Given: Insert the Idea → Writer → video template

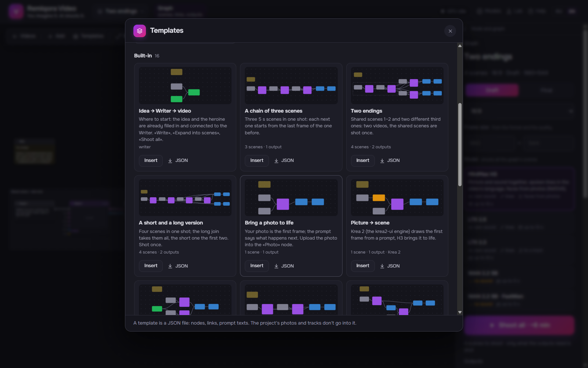Looking at the screenshot, I should (151, 160).
